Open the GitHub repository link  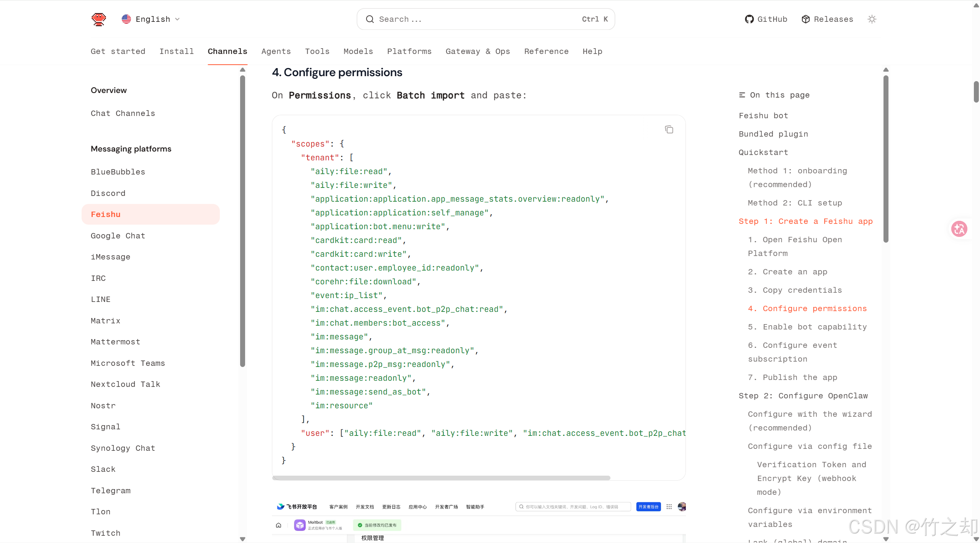[x=766, y=19]
